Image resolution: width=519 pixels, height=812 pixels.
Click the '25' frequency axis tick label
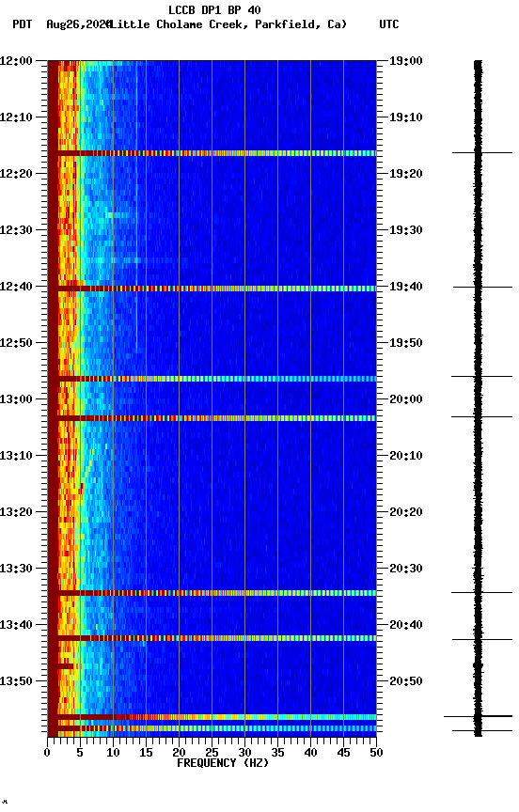click(212, 753)
